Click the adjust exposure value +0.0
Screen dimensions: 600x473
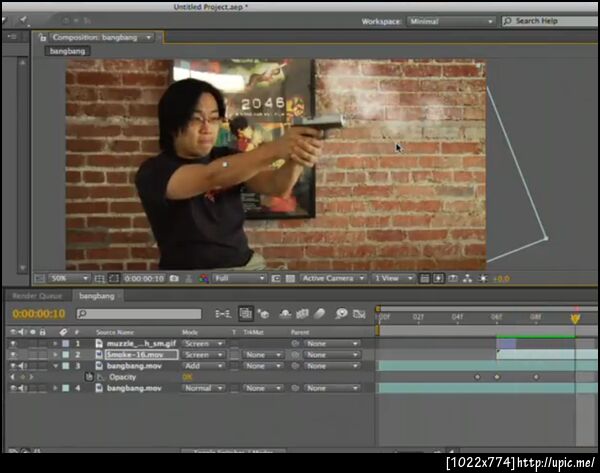pos(501,279)
